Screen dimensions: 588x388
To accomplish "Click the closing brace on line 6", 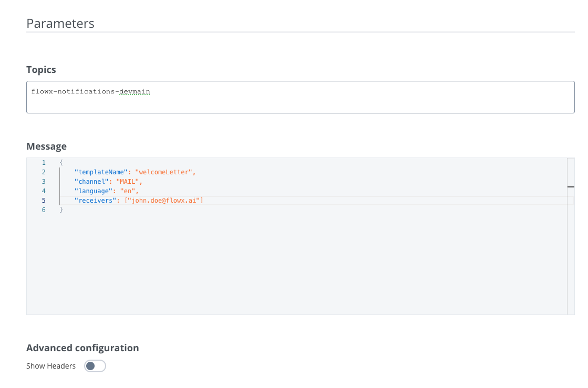I will (x=61, y=209).
